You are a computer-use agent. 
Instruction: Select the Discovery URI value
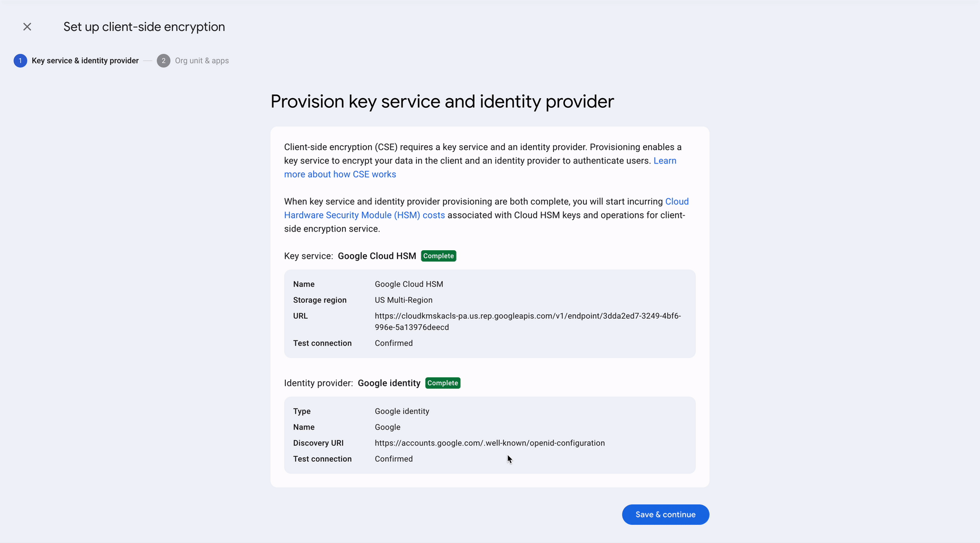coord(489,443)
